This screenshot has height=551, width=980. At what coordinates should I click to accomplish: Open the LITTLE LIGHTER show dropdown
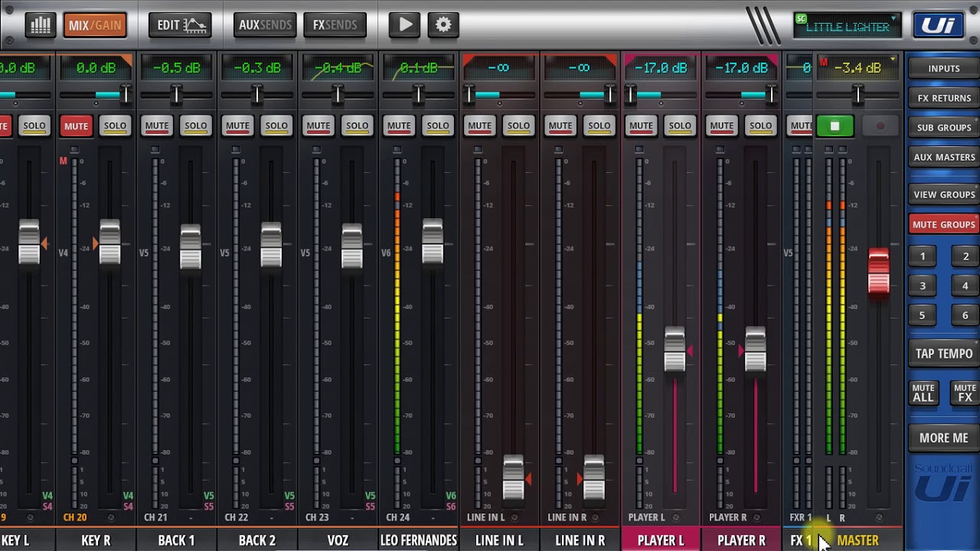coord(847,27)
